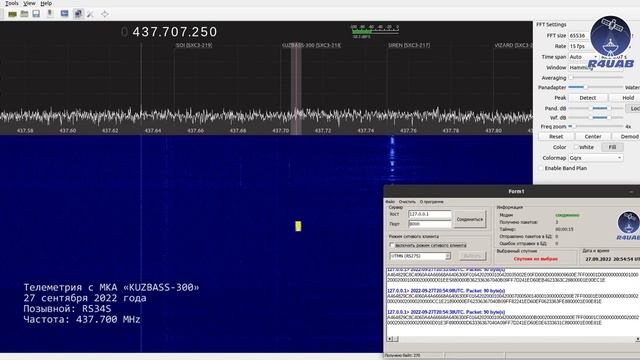Click the Lock button next to Pand. dB
Screen dimensions: 640x360
click(x=633, y=109)
